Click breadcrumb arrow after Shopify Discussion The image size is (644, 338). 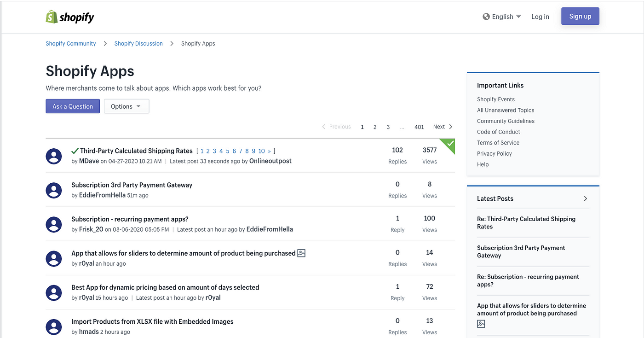172,43
